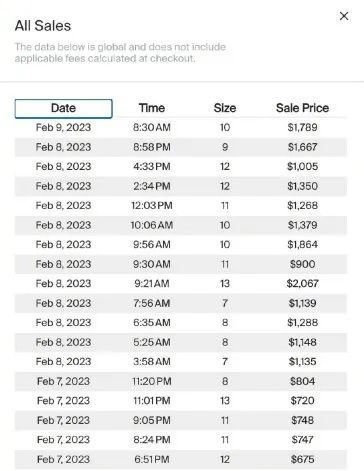Select the $900 sale row
364x471 pixels.
[181, 264]
